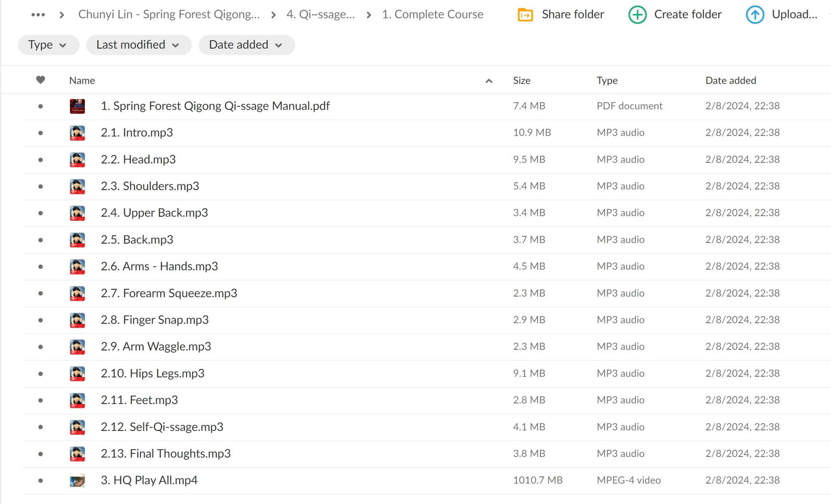Image resolution: width=831 pixels, height=504 pixels.
Task: Click the Create folder button label
Action: [688, 15]
